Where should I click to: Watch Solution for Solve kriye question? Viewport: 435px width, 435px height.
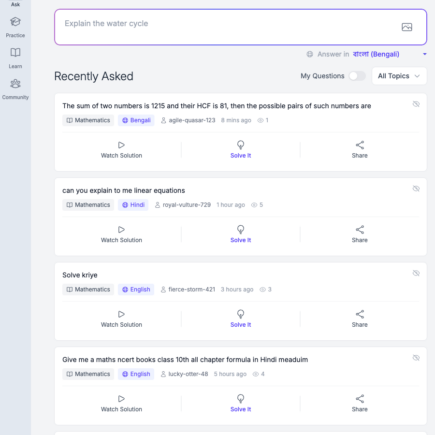pos(121,319)
